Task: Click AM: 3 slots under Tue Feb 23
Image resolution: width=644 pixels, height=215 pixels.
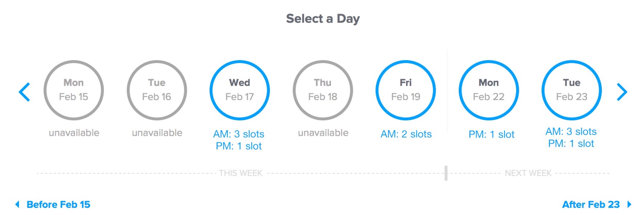Action: point(571,131)
